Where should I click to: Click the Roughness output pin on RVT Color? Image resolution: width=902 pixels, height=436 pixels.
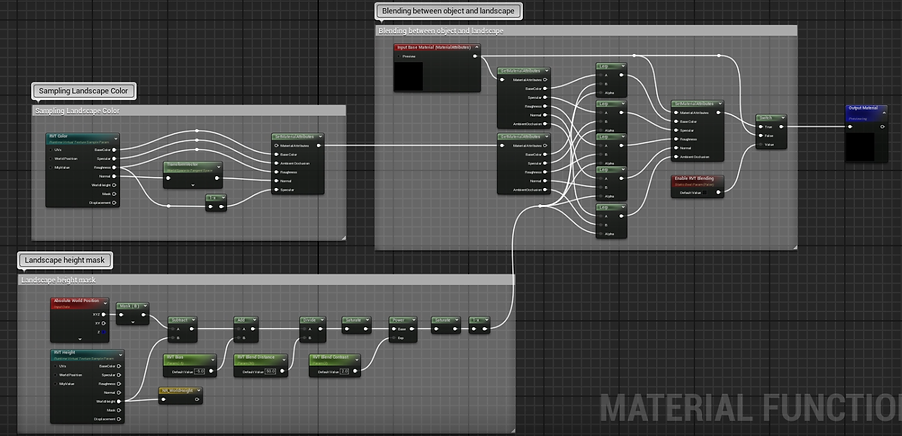pos(114,167)
